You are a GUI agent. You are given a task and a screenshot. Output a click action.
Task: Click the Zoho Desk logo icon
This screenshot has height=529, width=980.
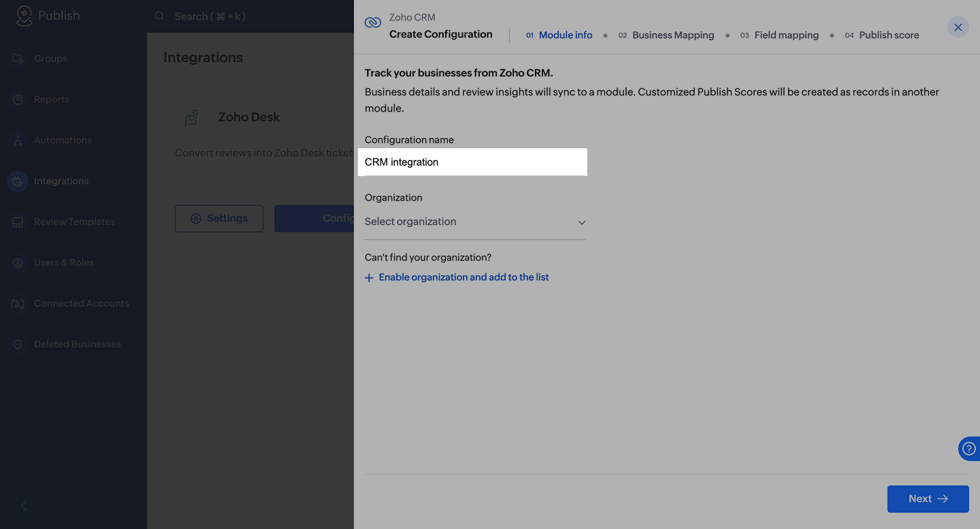point(191,118)
